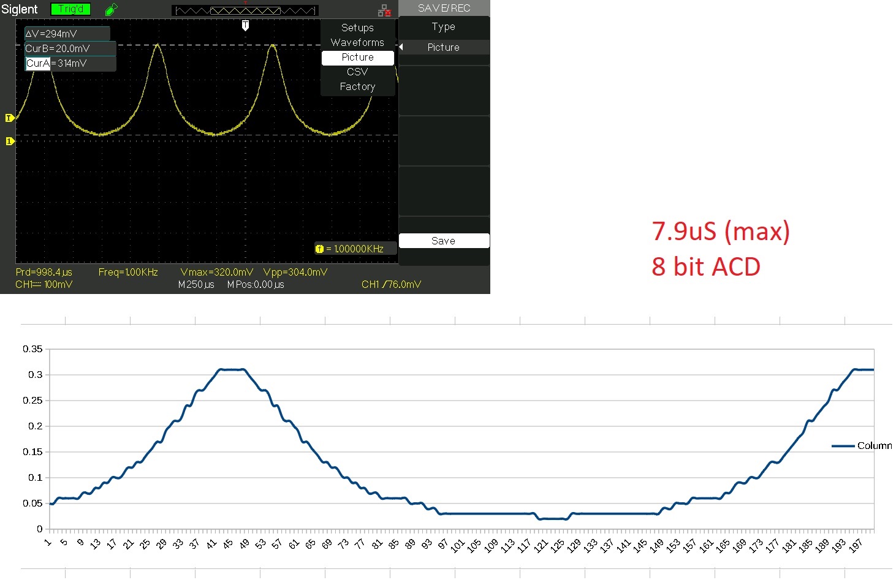Click the Vpp=304.0mV measurement

[x=295, y=272]
